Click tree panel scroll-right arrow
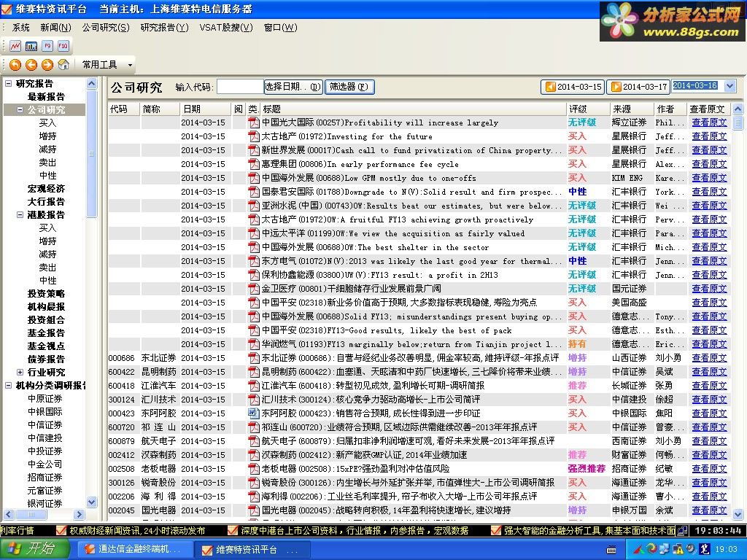The width and height of the screenshot is (747, 560). point(79,514)
